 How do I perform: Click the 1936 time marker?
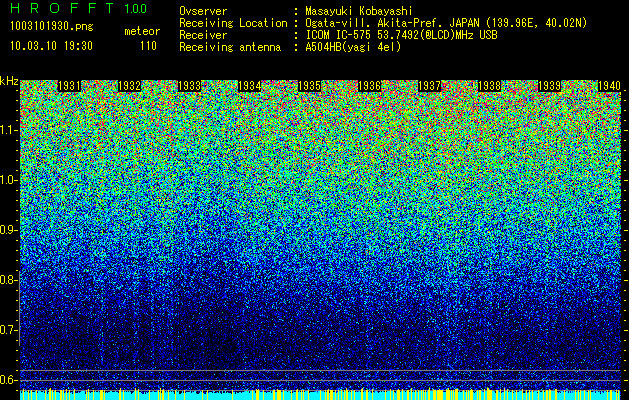pyautogui.click(x=369, y=86)
